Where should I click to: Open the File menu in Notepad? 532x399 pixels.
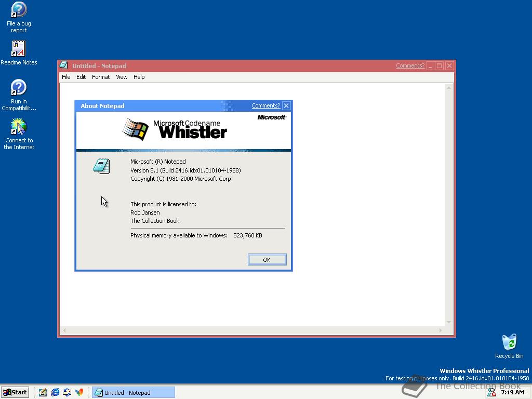coord(66,77)
